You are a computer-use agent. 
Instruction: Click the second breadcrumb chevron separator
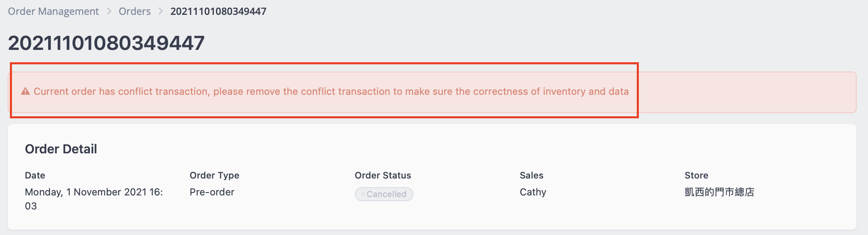161,12
